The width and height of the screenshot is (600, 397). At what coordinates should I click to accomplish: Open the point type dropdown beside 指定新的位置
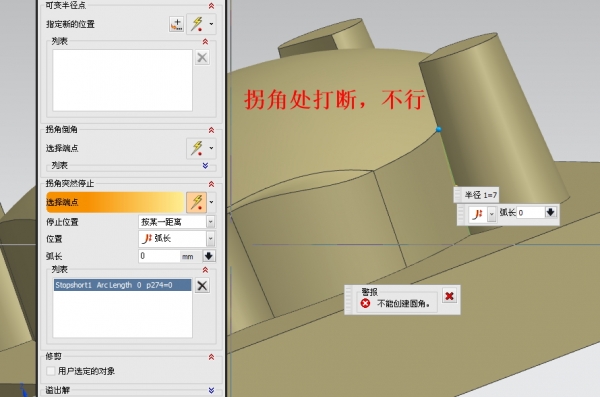(x=211, y=24)
